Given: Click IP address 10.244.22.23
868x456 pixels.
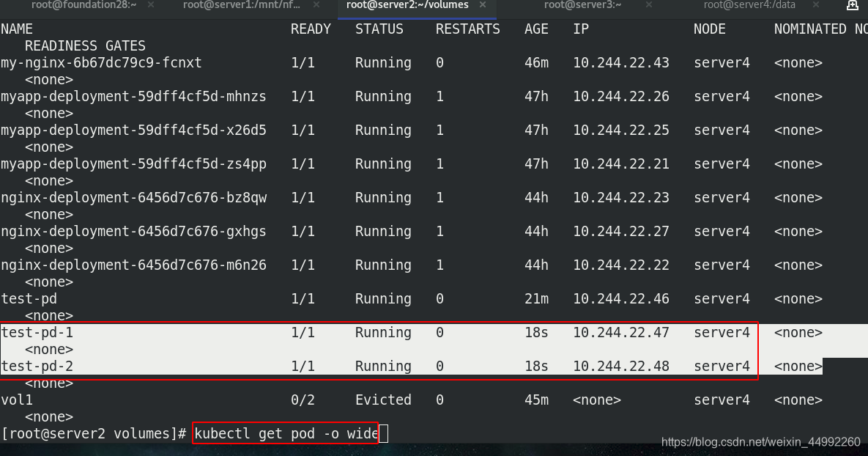Looking at the screenshot, I should pyautogui.click(x=621, y=198).
